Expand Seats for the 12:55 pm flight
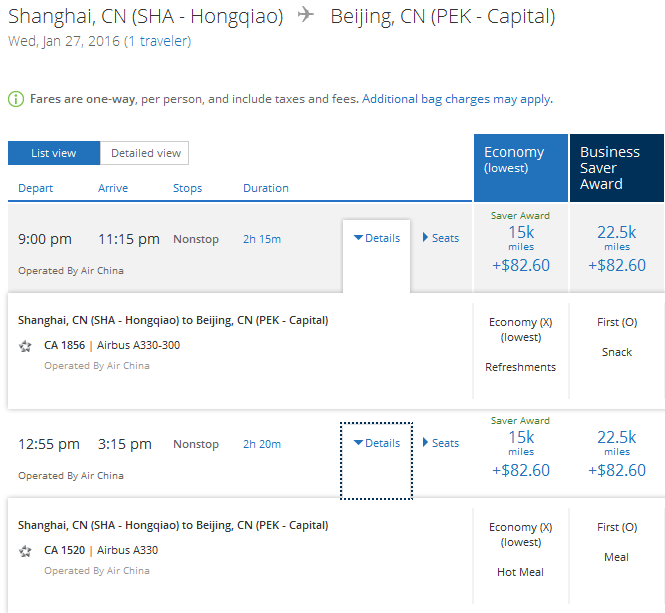The width and height of the screenshot is (665, 613). (x=441, y=443)
